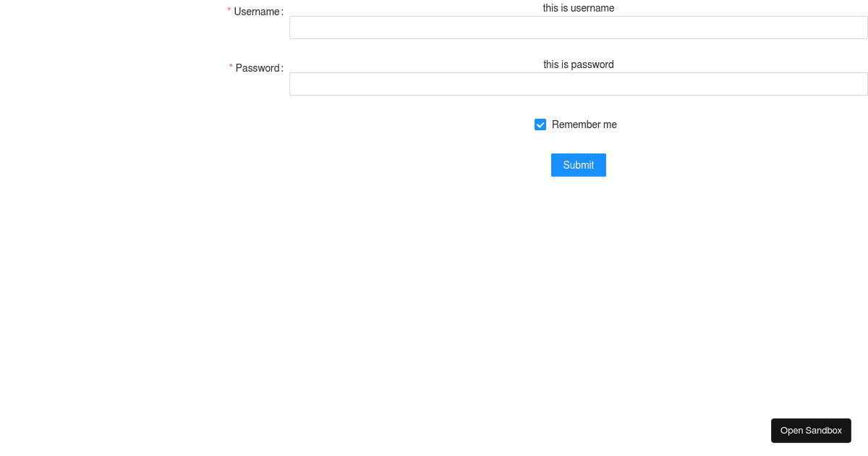Enable Remember me by clicking its checkbox
Screen dimensions: 868x456
[x=540, y=124]
